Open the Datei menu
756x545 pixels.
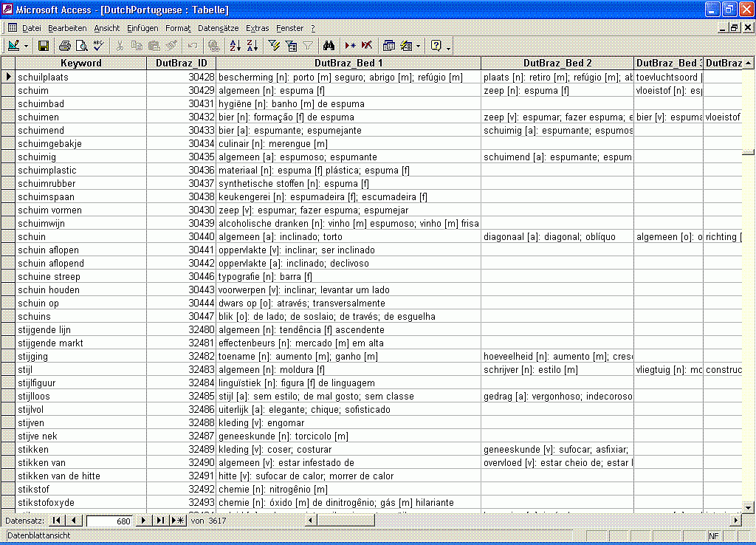pyautogui.click(x=31, y=28)
